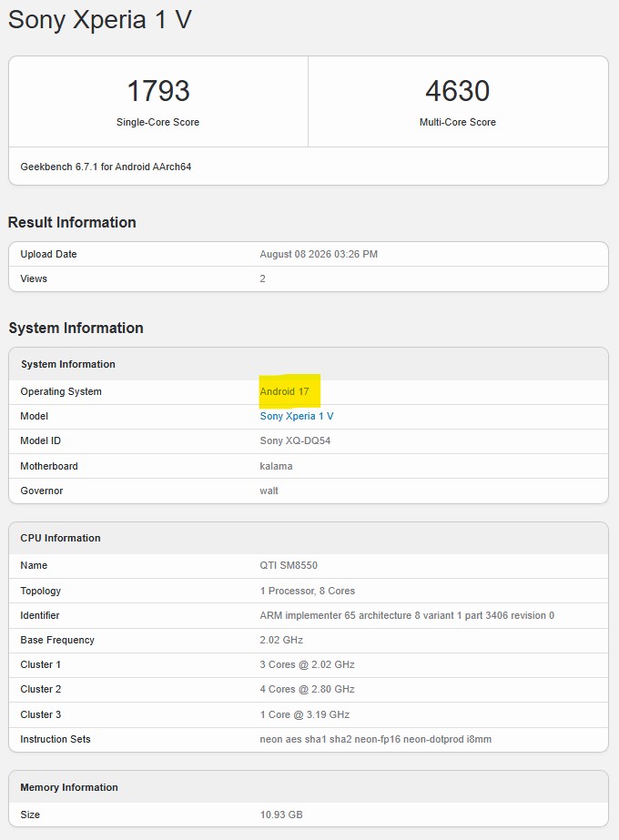Click the System Information table header row

click(x=309, y=364)
